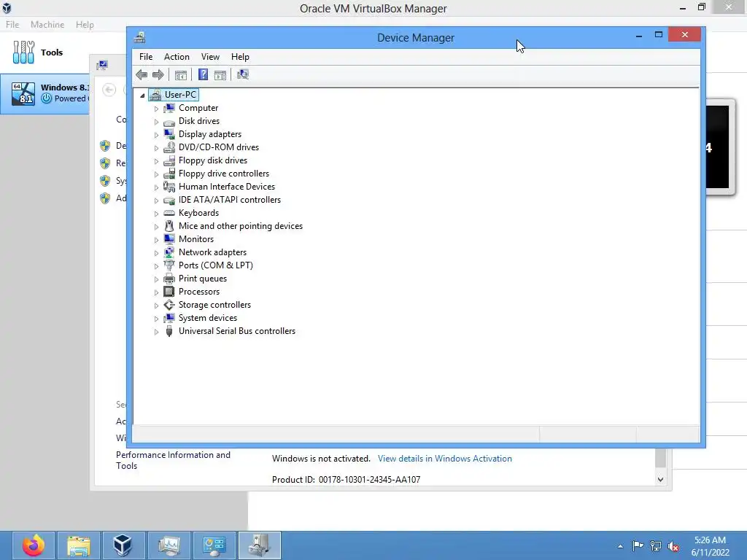Click the Mice and other pointing devices icon
This screenshot has height=560, width=747.
[x=169, y=226]
